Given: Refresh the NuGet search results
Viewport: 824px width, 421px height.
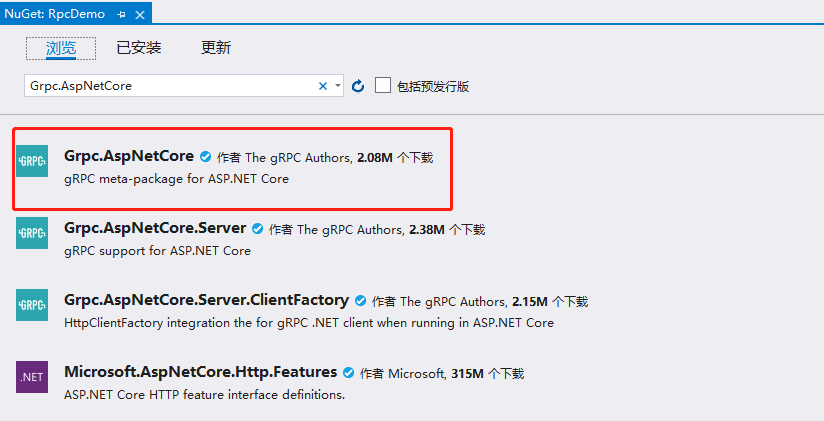Looking at the screenshot, I should point(358,86).
